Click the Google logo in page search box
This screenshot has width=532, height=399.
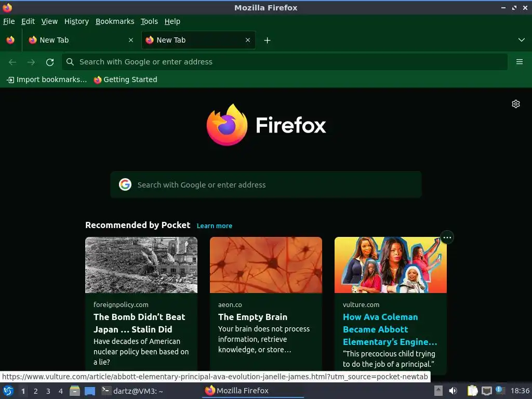125,184
